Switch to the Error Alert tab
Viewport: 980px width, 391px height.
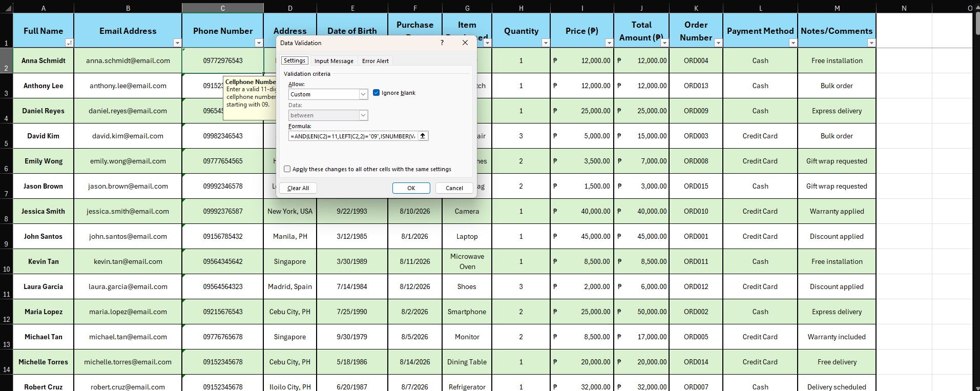376,61
